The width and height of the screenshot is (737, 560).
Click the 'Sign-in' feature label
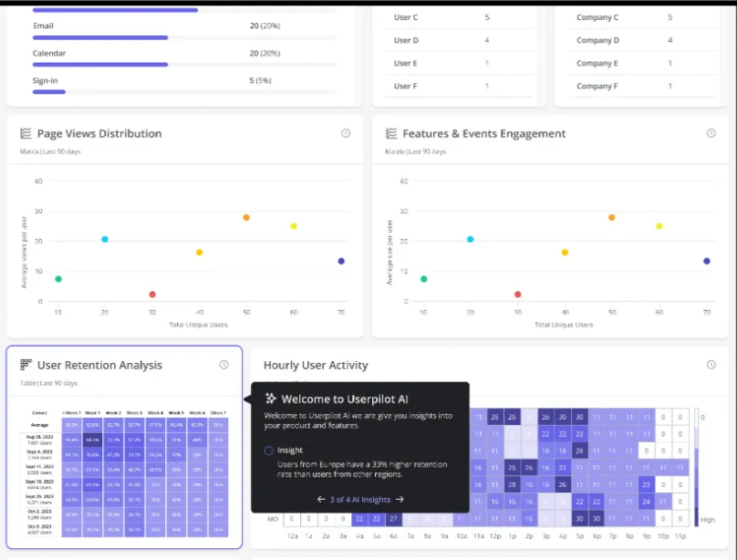[x=45, y=80]
